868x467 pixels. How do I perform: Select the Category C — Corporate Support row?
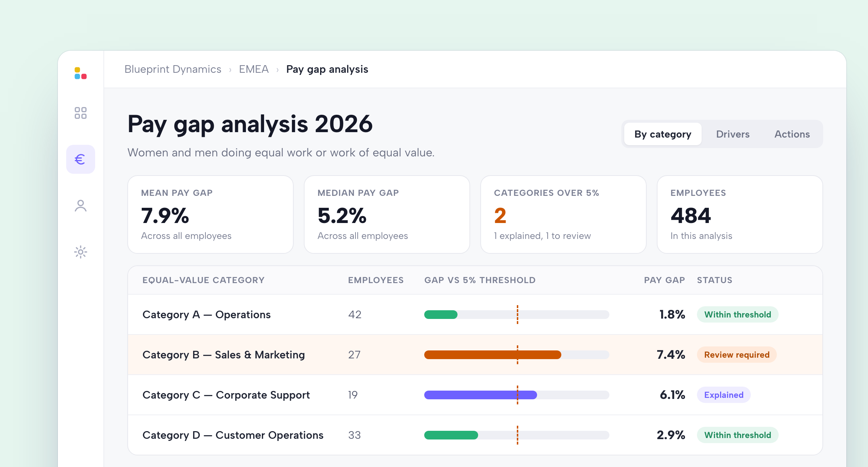pyautogui.click(x=475, y=395)
